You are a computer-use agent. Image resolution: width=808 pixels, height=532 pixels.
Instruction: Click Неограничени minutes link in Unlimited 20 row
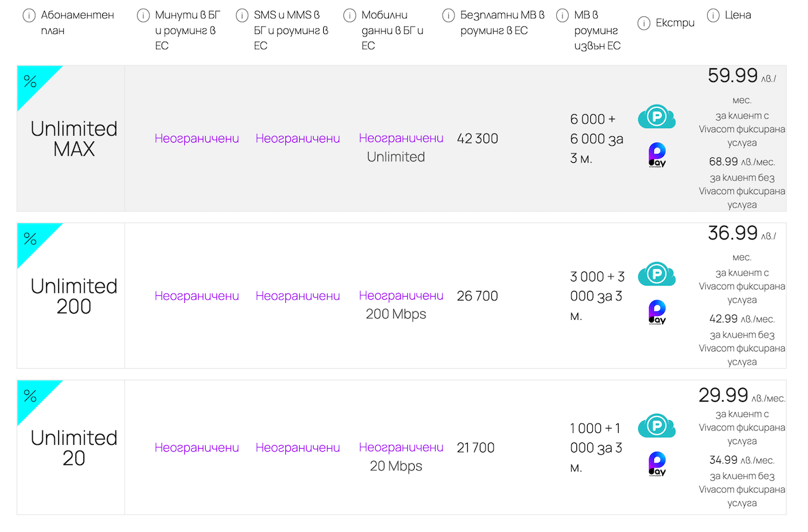click(x=197, y=447)
